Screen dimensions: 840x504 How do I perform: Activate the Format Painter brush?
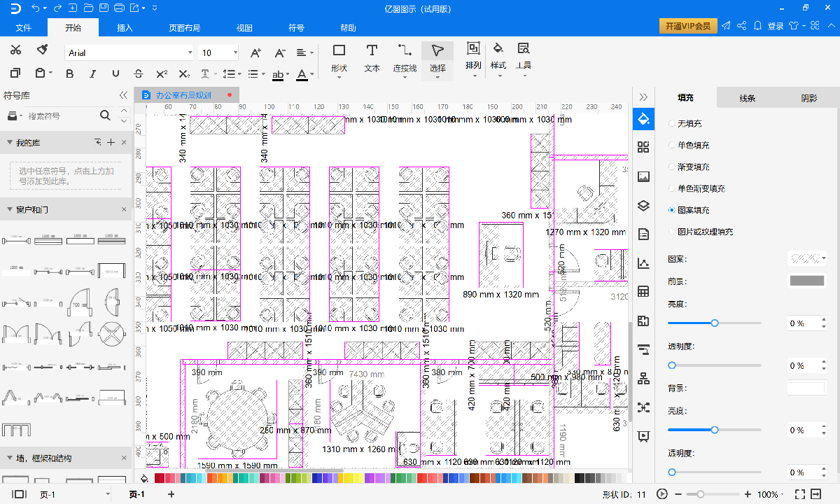point(41,50)
